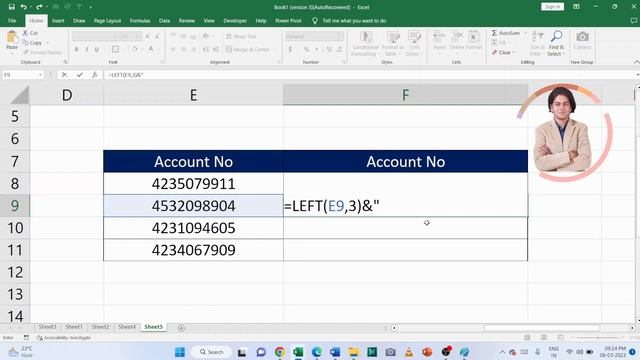Open the Font name combo box

click(96, 36)
